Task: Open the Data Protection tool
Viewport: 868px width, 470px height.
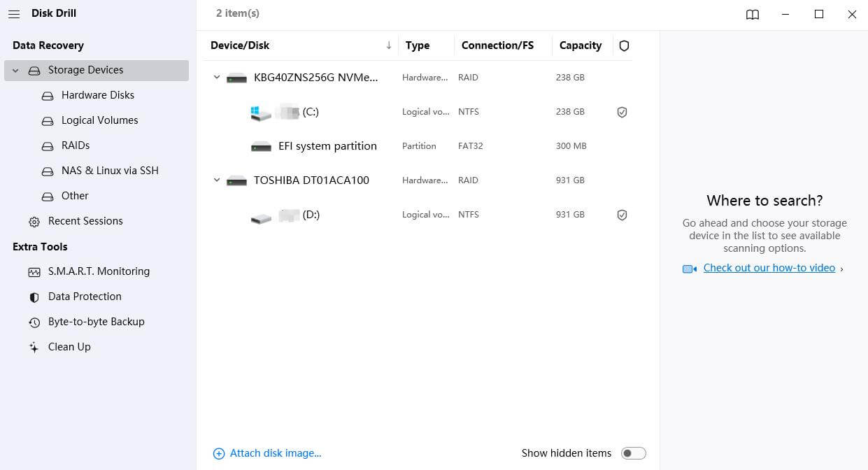Action: (85, 297)
